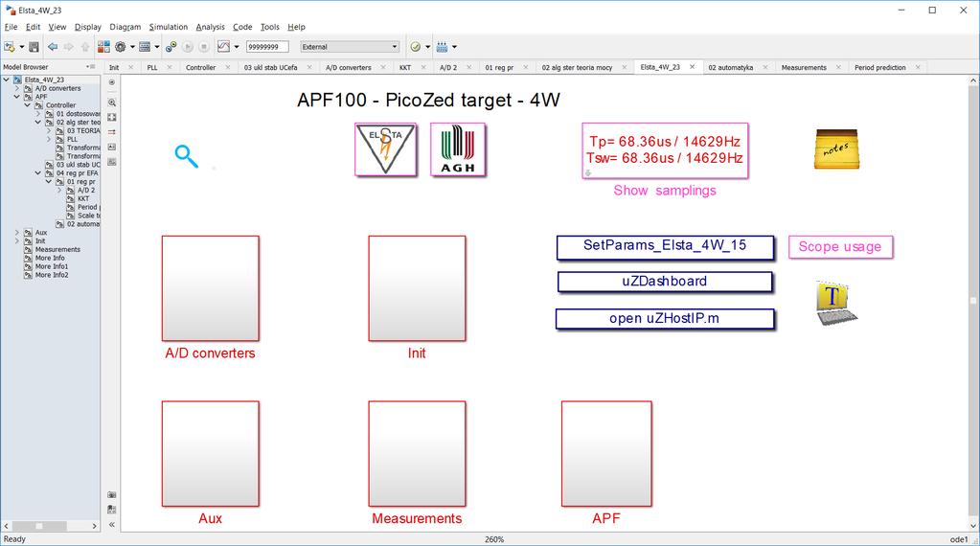
Task: Close the Controller tab
Action: tap(227, 67)
